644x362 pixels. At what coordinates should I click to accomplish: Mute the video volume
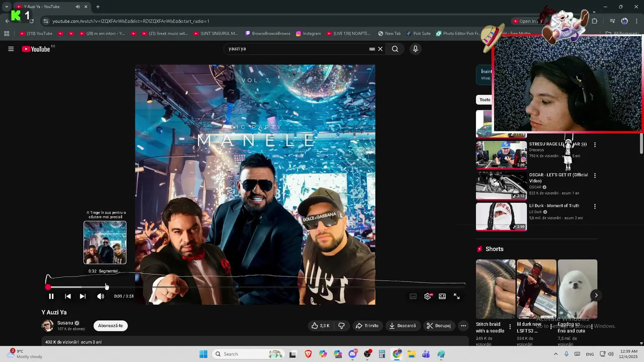point(101,296)
